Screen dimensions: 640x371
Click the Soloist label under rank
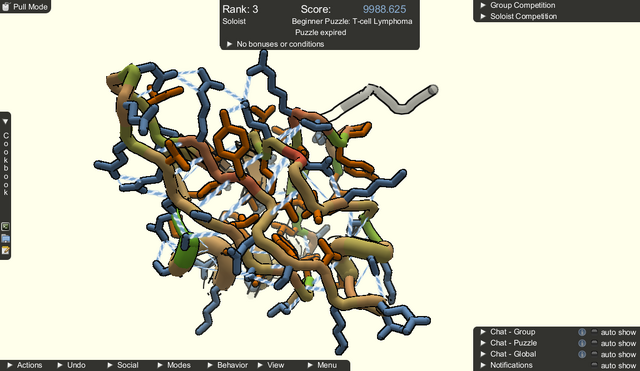click(234, 21)
